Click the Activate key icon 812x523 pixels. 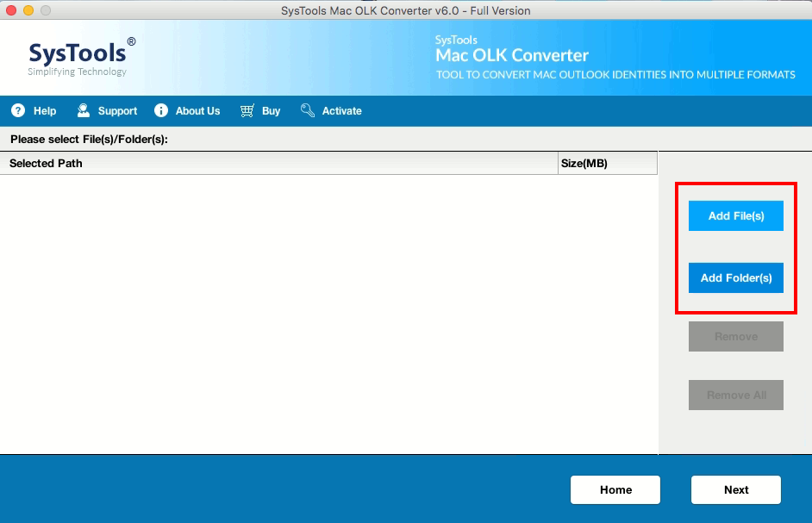point(308,110)
